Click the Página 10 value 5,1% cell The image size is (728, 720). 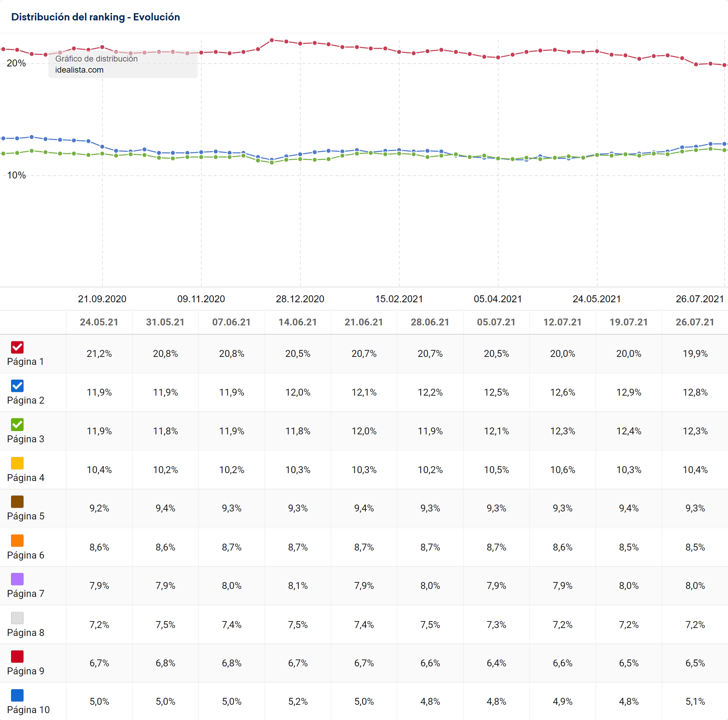[x=695, y=702]
